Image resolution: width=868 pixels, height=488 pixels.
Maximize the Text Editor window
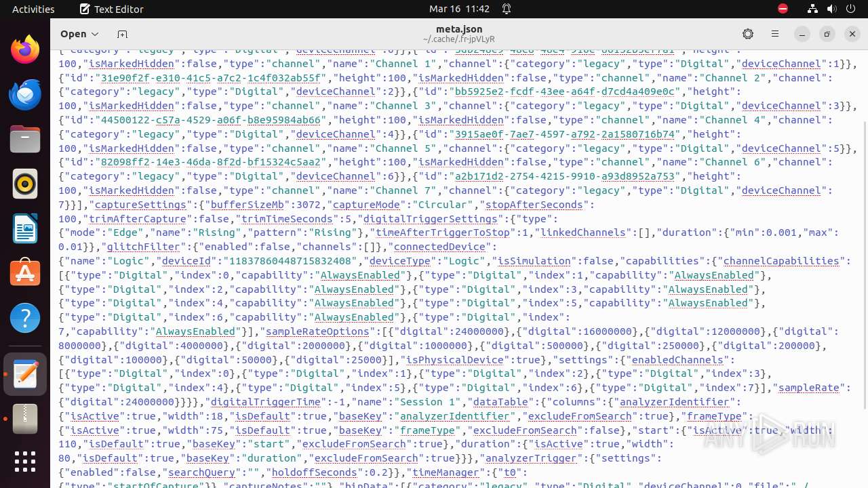tap(827, 34)
